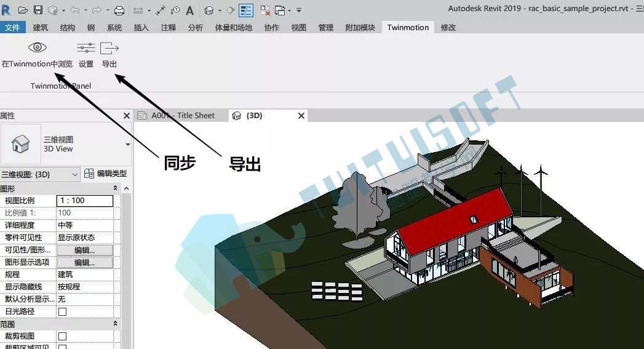Screen dimensions: 644x349
Task: Switch to the 附加模块 ribbon tab
Action: (x=360, y=28)
